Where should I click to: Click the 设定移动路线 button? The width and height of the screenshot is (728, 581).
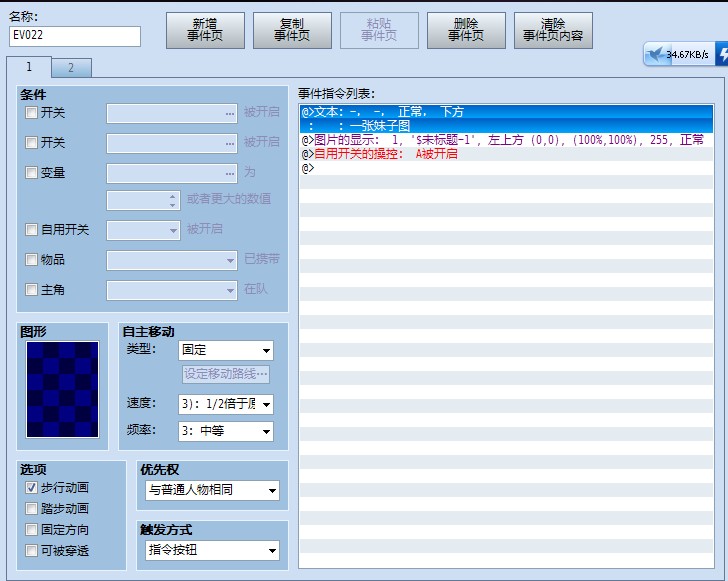[x=226, y=374]
